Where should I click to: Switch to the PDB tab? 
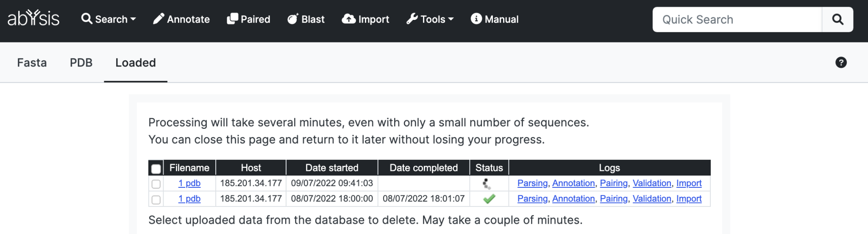81,63
